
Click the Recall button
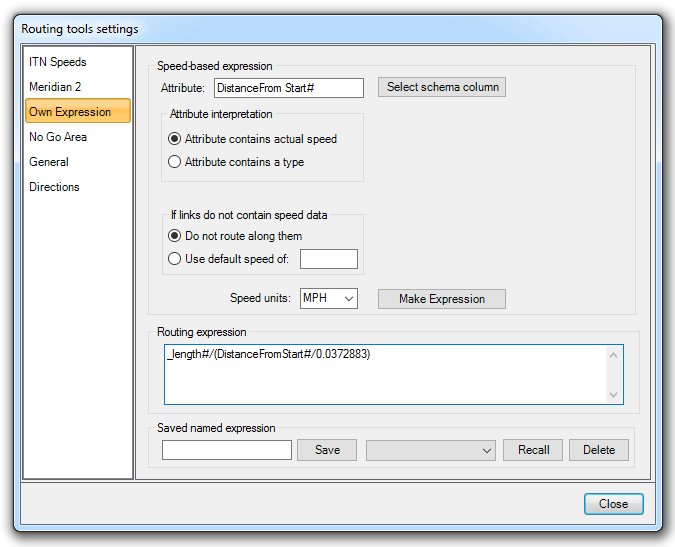click(533, 450)
